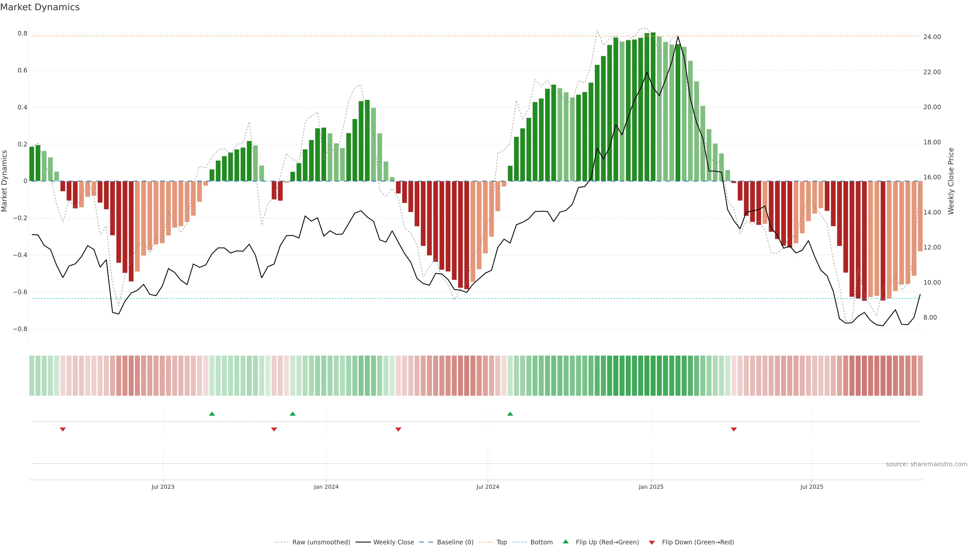Click the Jan 2025 x-axis label
980x551 pixels.
[651, 487]
